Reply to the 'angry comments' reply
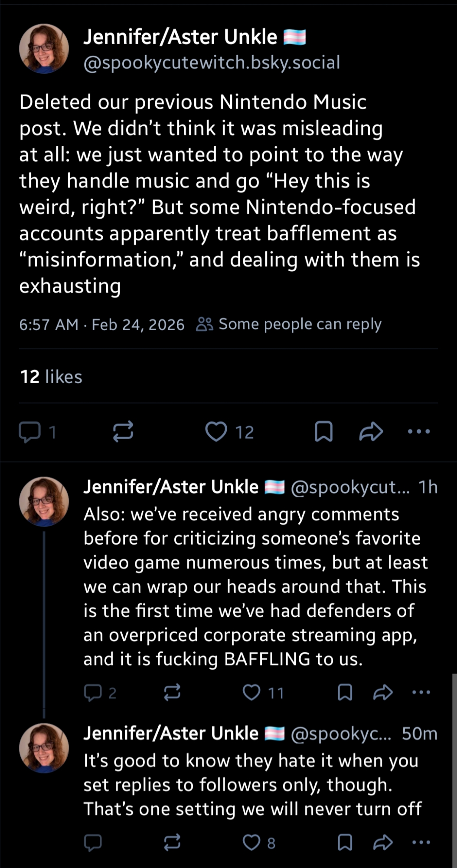Image resolution: width=457 pixels, height=868 pixels. pyautogui.click(x=92, y=693)
